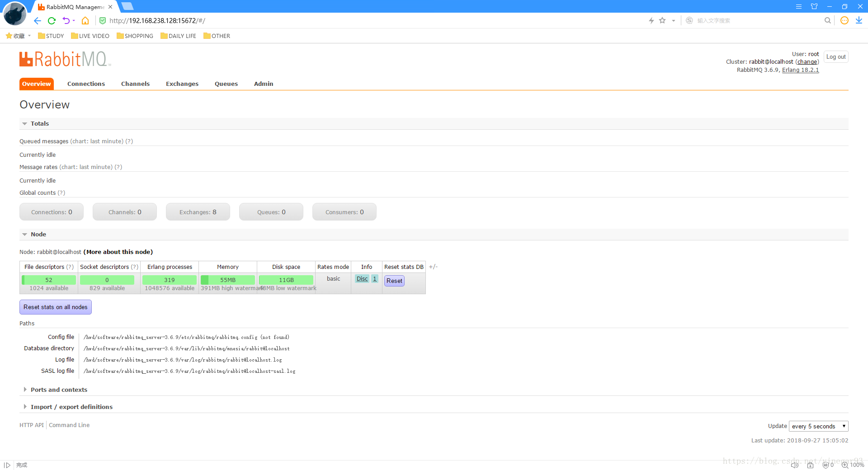Screen dimensions: 868x470
Task: Click the bookmark star icon in address bar
Action: [662, 20]
